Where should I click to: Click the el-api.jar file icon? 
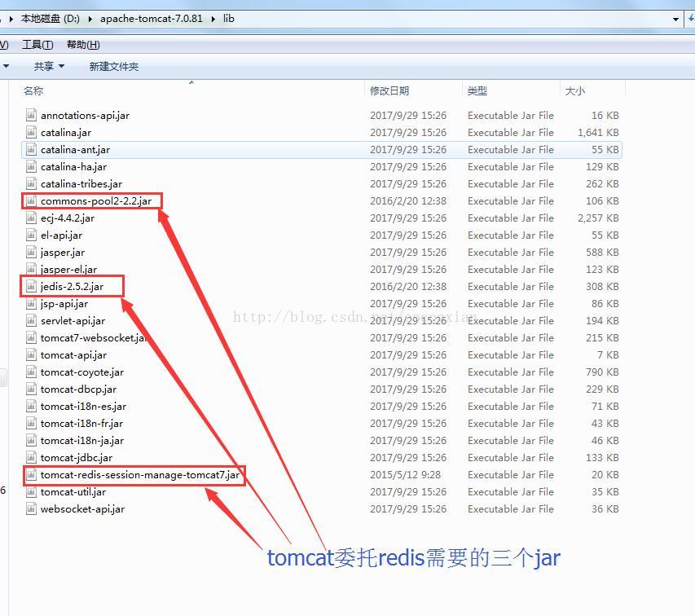(31, 235)
